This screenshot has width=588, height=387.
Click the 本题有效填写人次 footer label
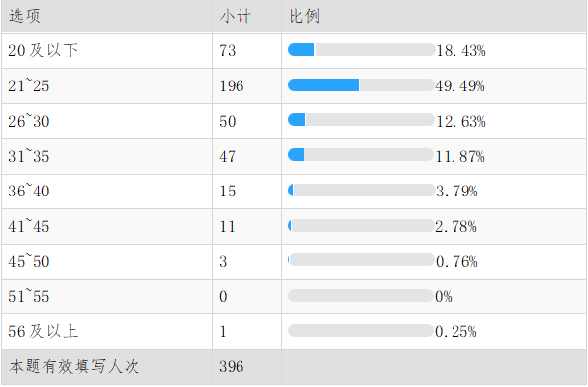(x=75, y=366)
